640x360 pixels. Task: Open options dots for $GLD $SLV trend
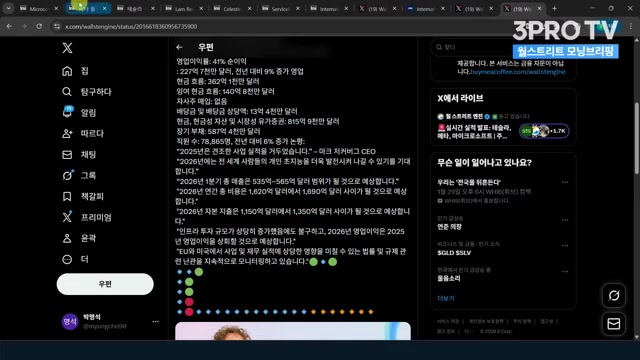pos(565,246)
